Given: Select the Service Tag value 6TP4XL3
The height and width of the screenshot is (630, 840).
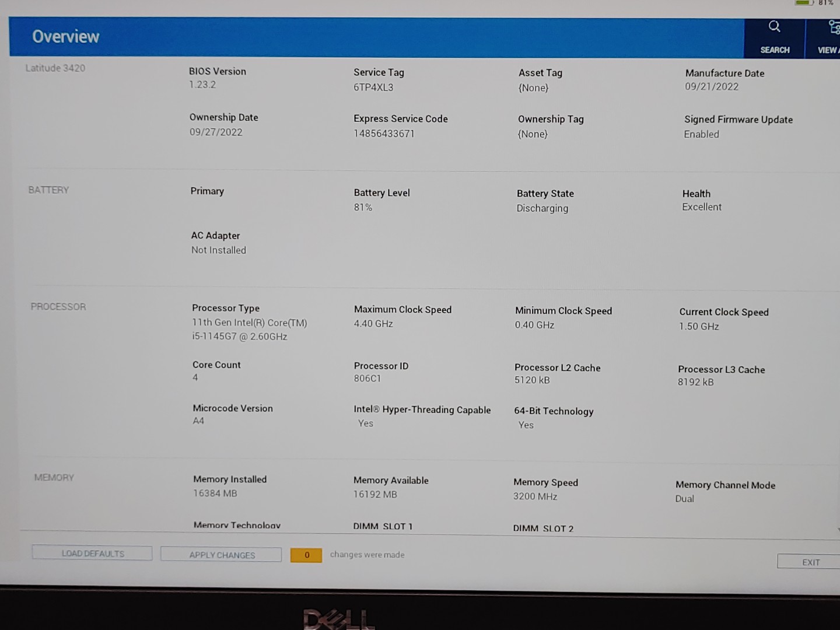Looking at the screenshot, I should (373, 87).
